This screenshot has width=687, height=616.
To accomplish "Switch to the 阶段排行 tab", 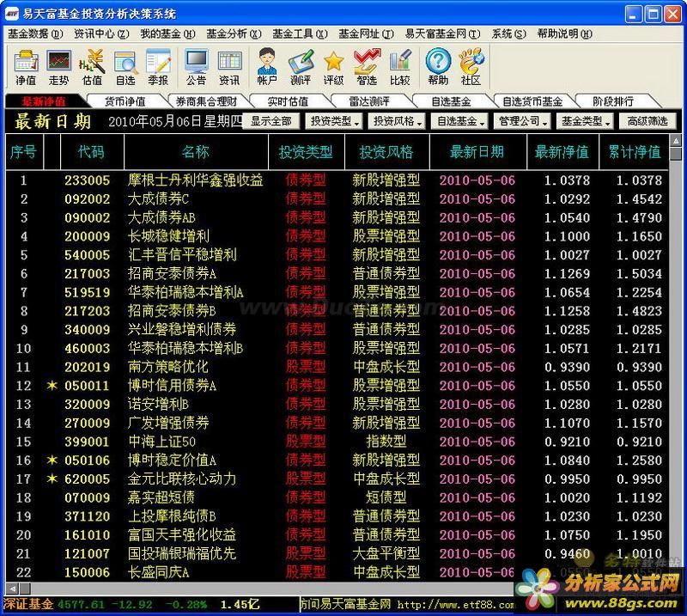I will coord(613,101).
